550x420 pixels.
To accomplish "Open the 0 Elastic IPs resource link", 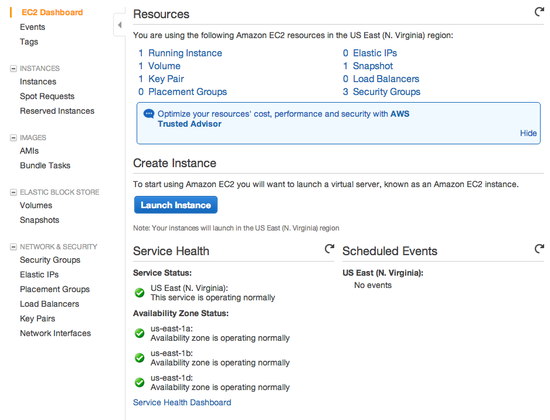I will point(370,53).
